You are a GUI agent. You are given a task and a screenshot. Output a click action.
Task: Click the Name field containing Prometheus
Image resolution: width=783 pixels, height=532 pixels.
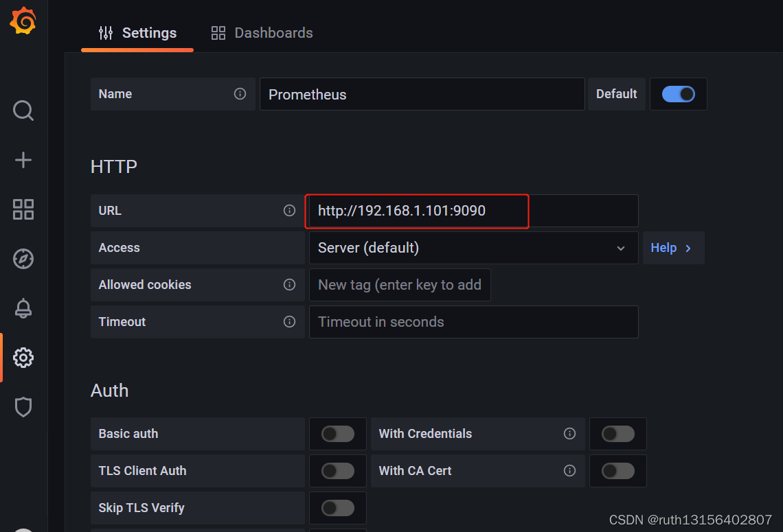(x=422, y=94)
